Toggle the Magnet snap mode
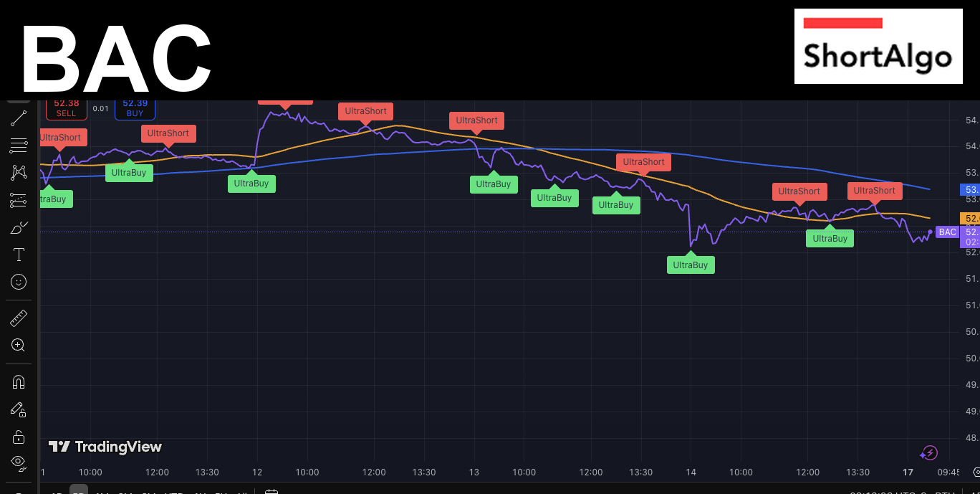Viewport: 980px width, 494px height. (19, 381)
